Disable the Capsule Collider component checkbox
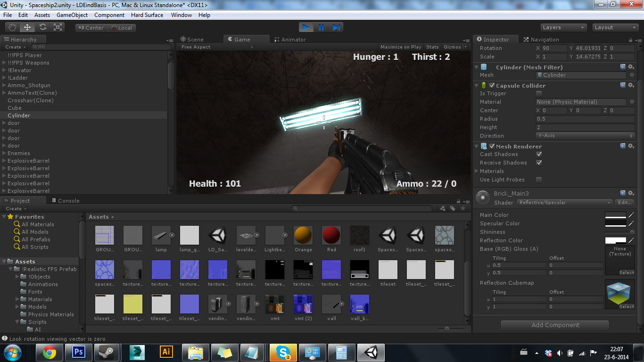The height and width of the screenshot is (362, 644). coord(492,86)
